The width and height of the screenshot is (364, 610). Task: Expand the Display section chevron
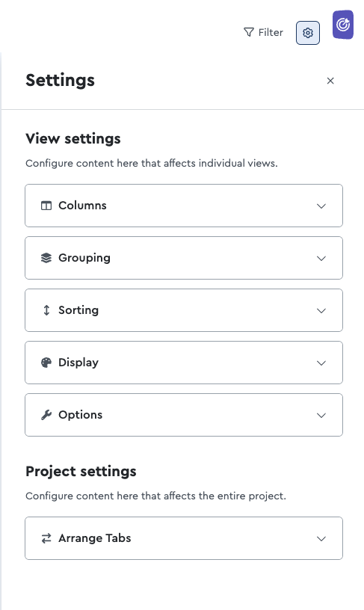[321, 363]
